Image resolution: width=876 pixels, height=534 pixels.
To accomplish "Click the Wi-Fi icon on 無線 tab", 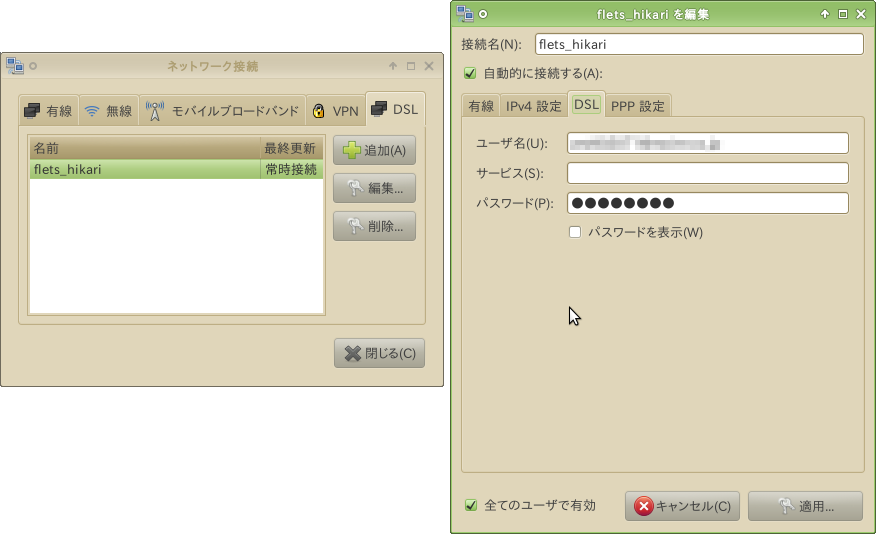I will click(92, 111).
